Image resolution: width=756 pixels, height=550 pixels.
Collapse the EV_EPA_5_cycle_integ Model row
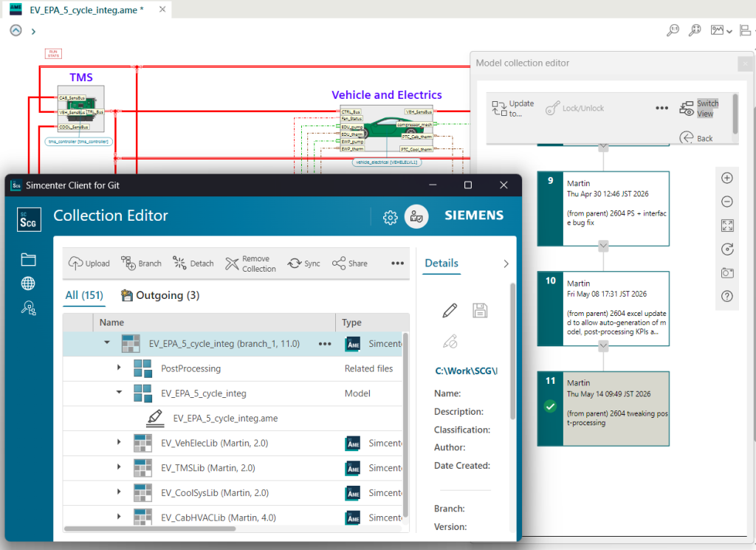point(119,392)
